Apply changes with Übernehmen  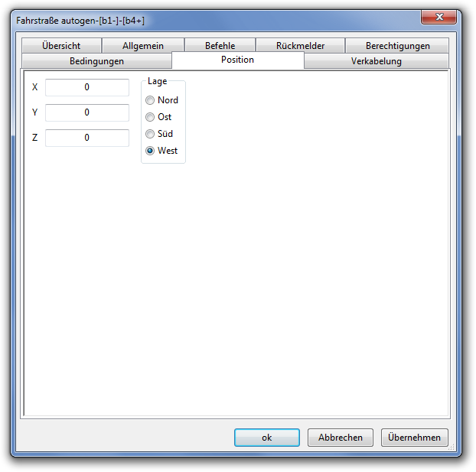coord(414,438)
